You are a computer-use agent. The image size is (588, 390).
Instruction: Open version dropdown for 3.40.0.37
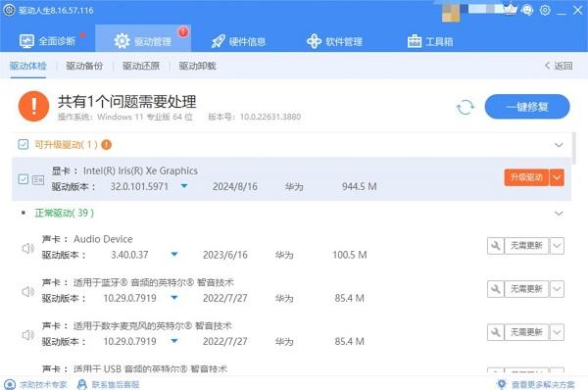click(174, 254)
